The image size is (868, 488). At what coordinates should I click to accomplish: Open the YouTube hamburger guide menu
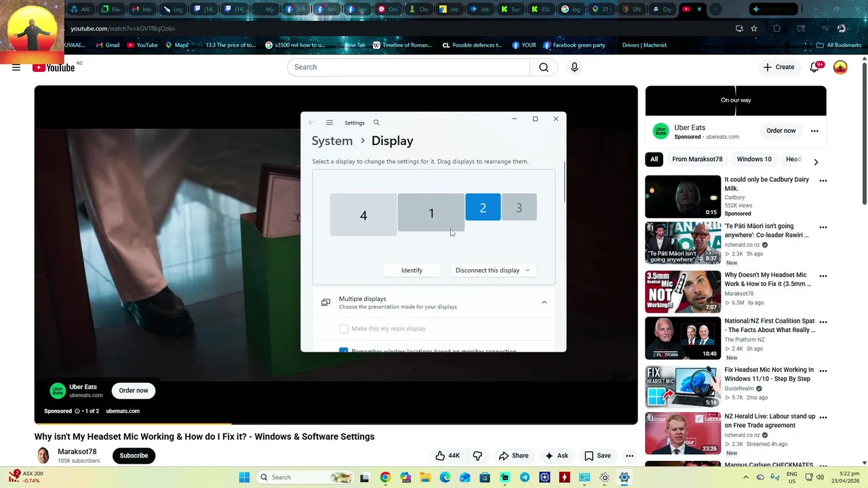pyautogui.click(x=16, y=67)
